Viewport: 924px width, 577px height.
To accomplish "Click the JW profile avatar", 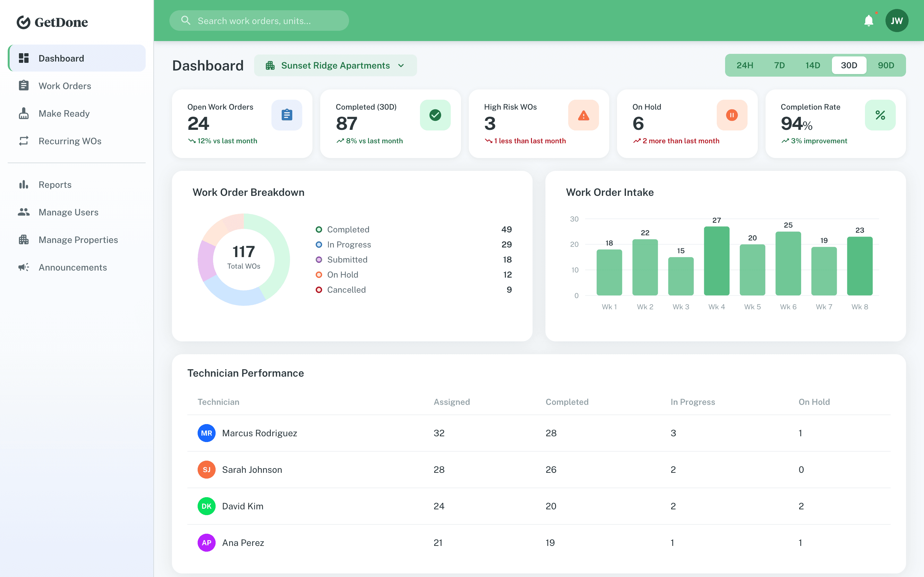I will tap(896, 20).
